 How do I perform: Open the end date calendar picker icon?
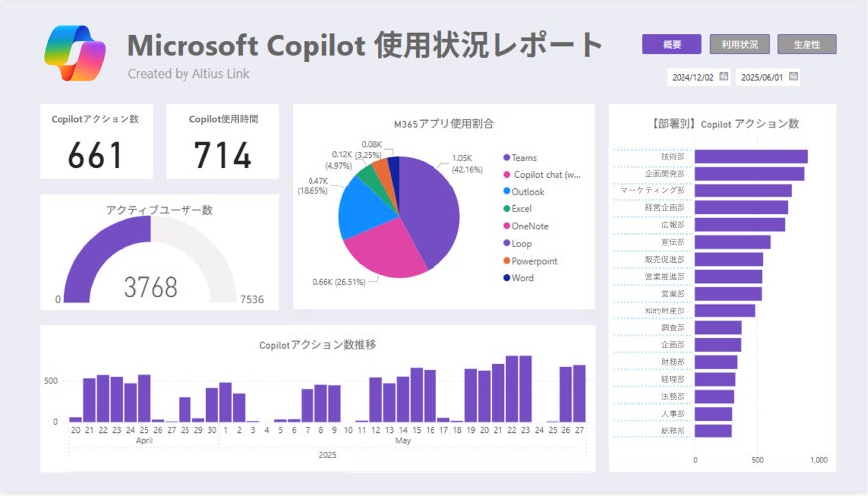pyautogui.click(x=793, y=77)
